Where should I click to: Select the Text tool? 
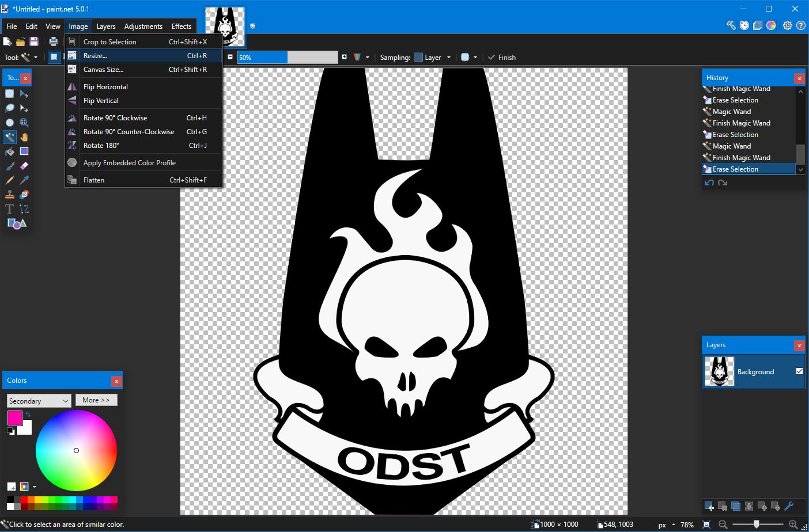(x=10, y=209)
